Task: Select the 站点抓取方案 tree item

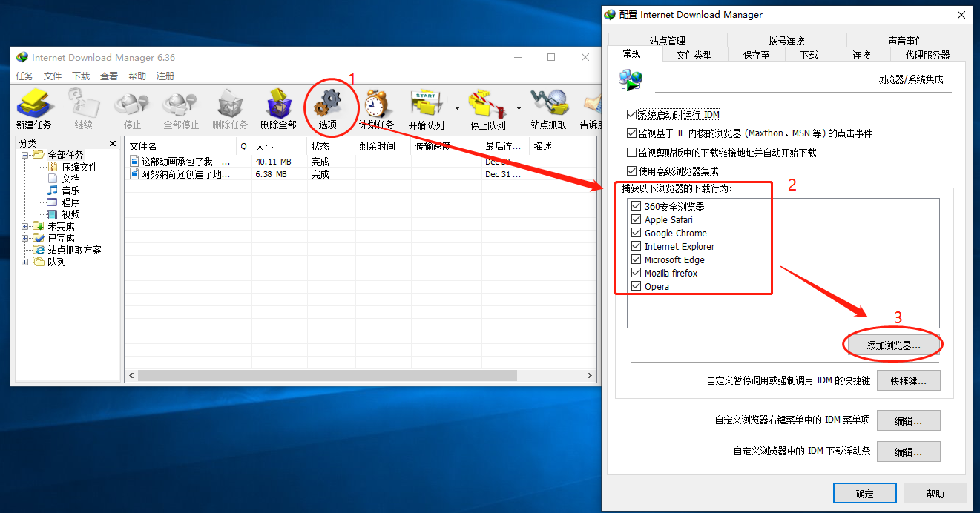Action: 74,250
